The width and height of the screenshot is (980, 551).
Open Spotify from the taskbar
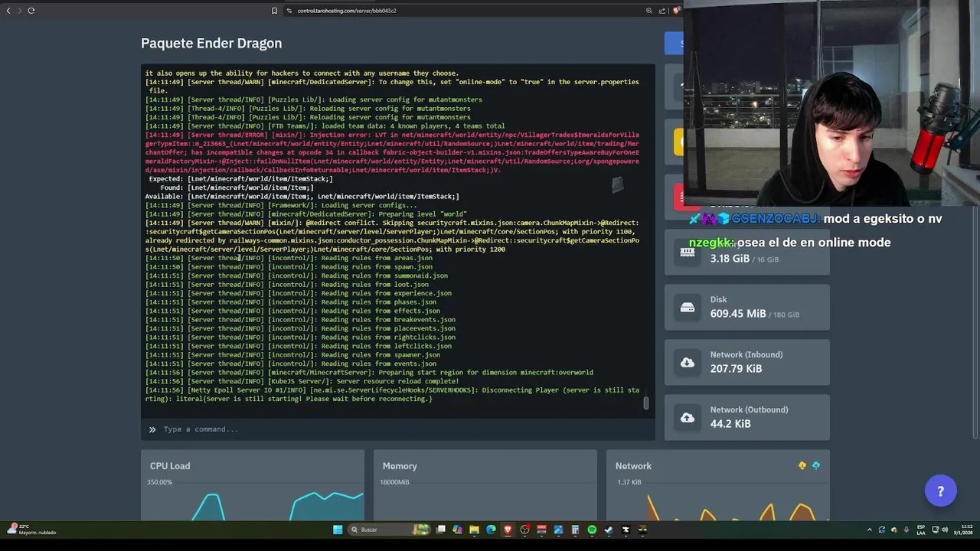(x=592, y=530)
